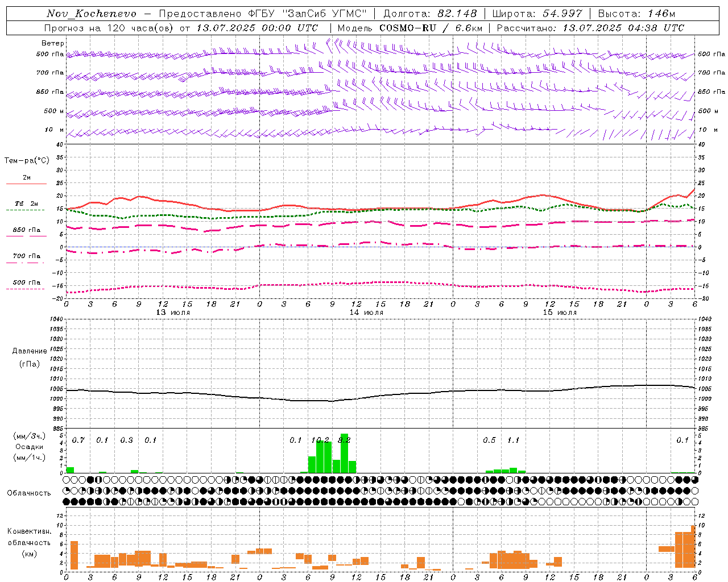Click the '850 гПа' temperature legend entry

click(27, 230)
